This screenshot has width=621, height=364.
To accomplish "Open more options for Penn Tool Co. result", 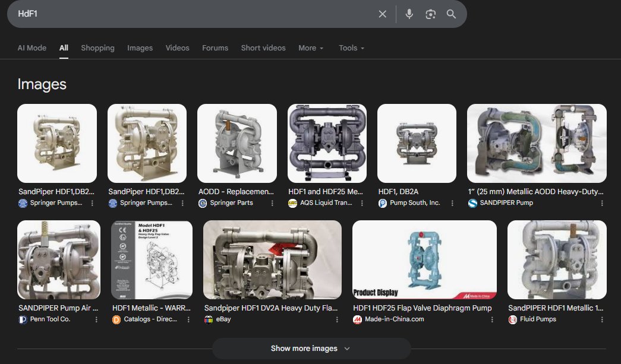I will coord(96,319).
